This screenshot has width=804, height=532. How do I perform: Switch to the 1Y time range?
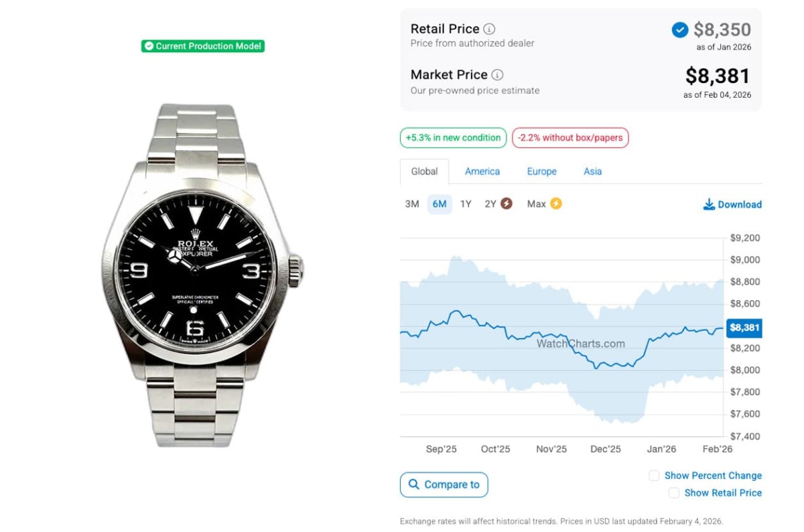click(466, 204)
